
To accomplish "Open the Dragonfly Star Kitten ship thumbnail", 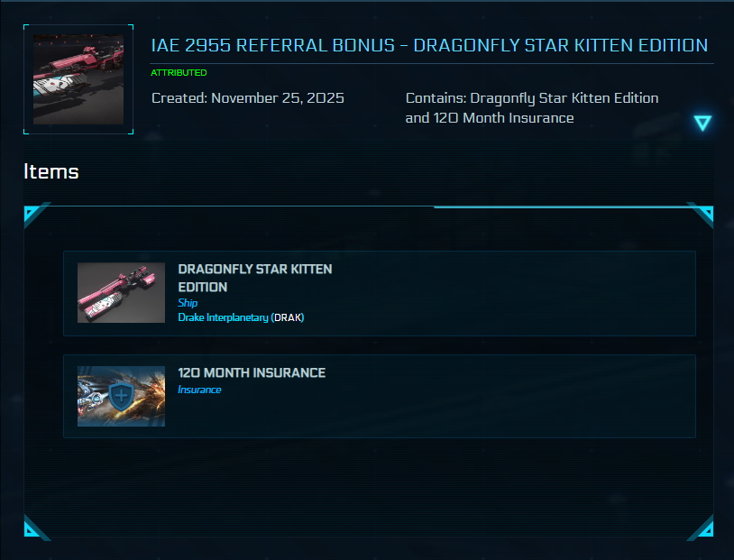I will coord(121,293).
